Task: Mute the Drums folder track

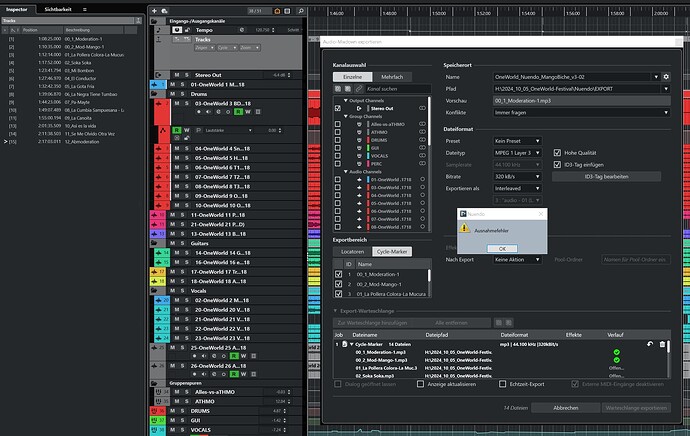Action: point(172,94)
